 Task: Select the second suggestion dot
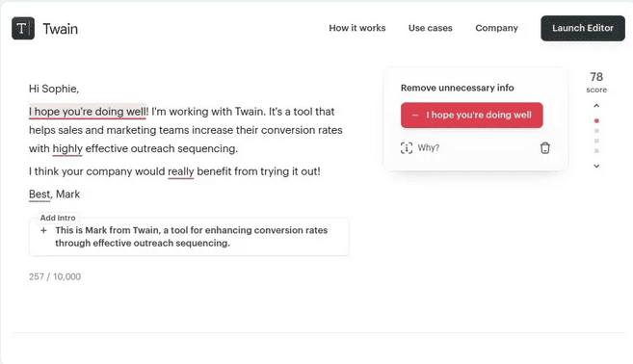pyautogui.click(x=596, y=131)
